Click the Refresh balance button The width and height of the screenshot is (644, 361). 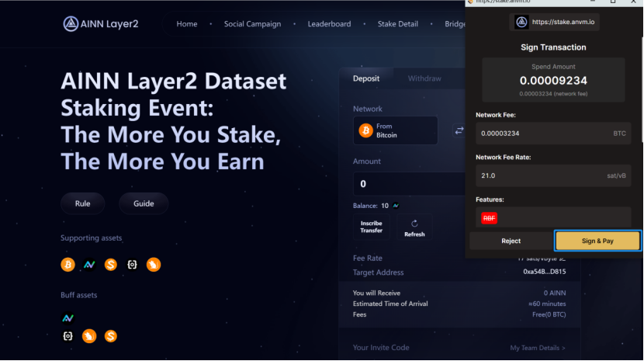(414, 227)
